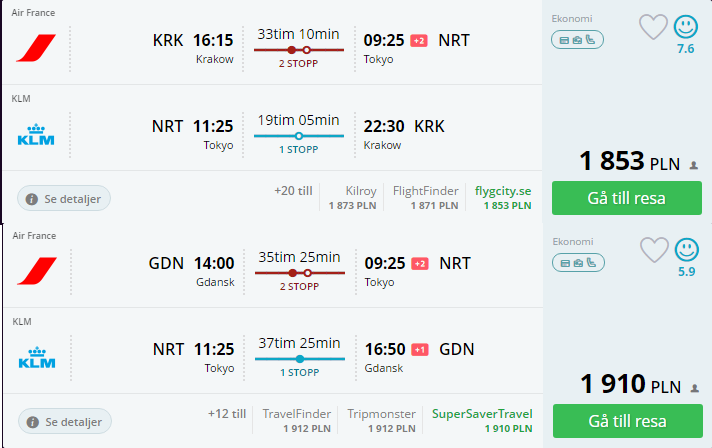The width and height of the screenshot is (712, 448).
Task: Choose the FlightFinder 1 871 PLN offer
Action: click(x=425, y=197)
